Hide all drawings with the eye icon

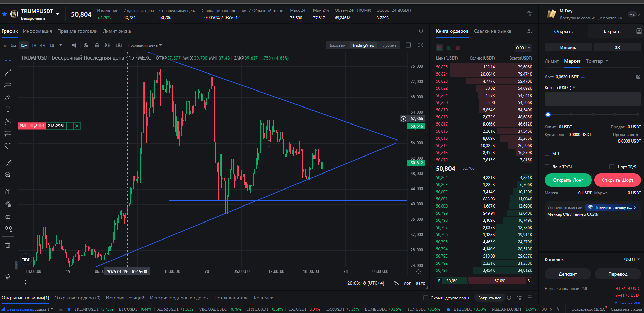click(8, 228)
